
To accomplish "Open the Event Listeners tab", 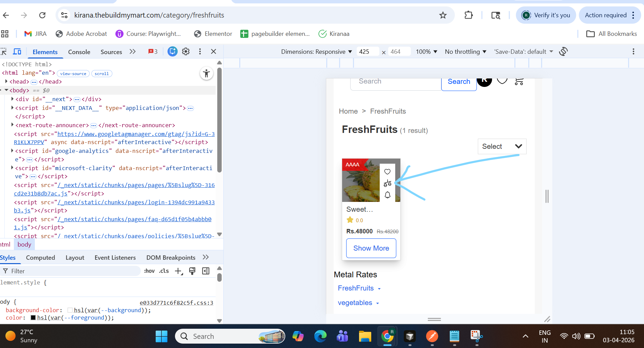I will click(115, 258).
